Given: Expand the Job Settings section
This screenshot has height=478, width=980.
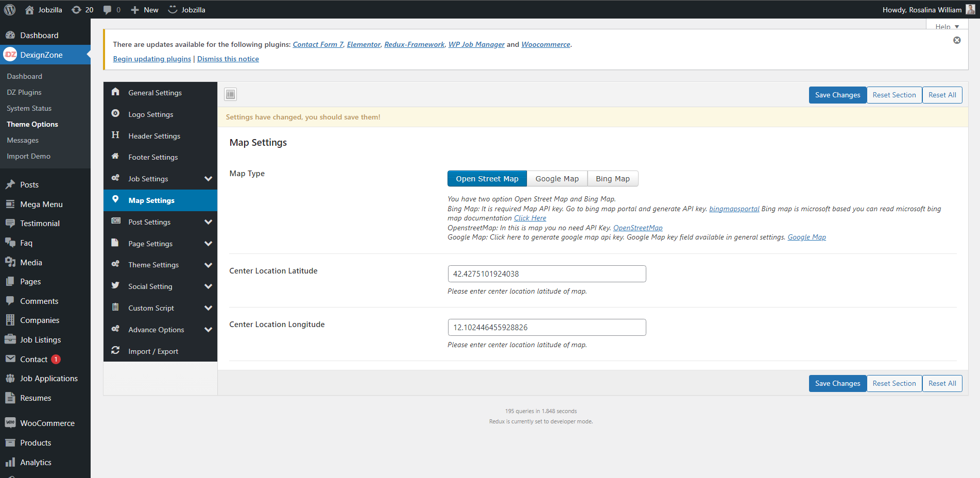Looking at the screenshot, I should pos(208,179).
